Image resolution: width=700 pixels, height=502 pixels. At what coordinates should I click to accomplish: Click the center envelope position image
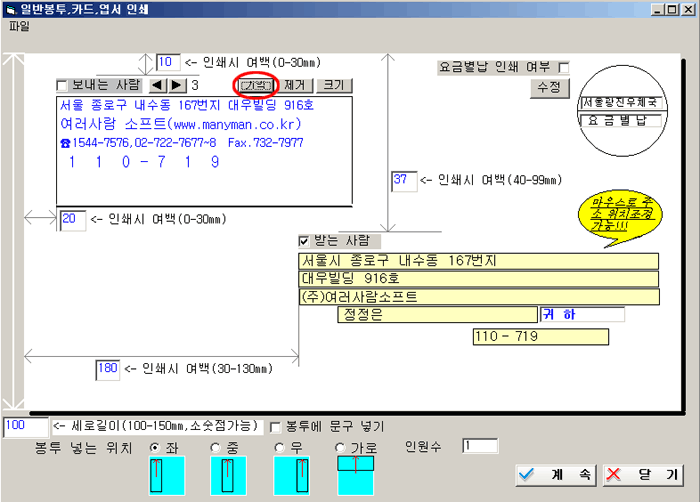226,476
